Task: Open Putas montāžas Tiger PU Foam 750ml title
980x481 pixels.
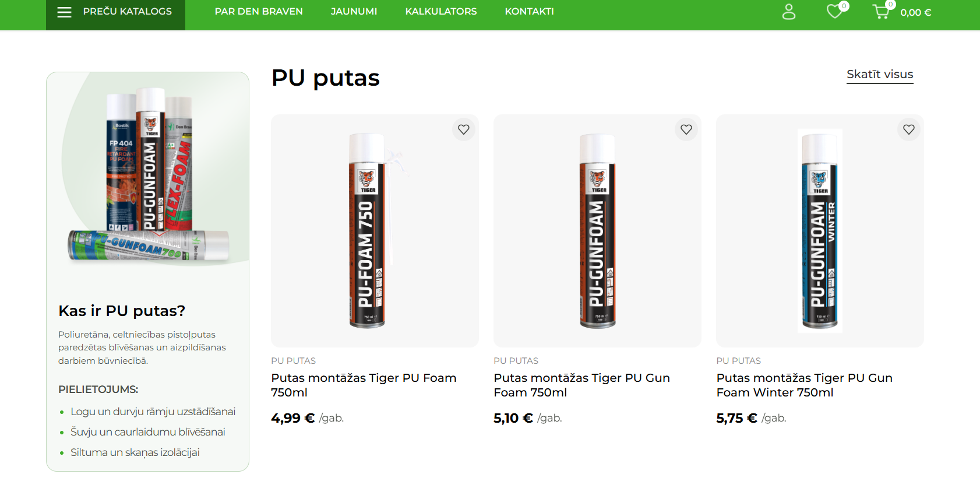Action: (364, 385)
